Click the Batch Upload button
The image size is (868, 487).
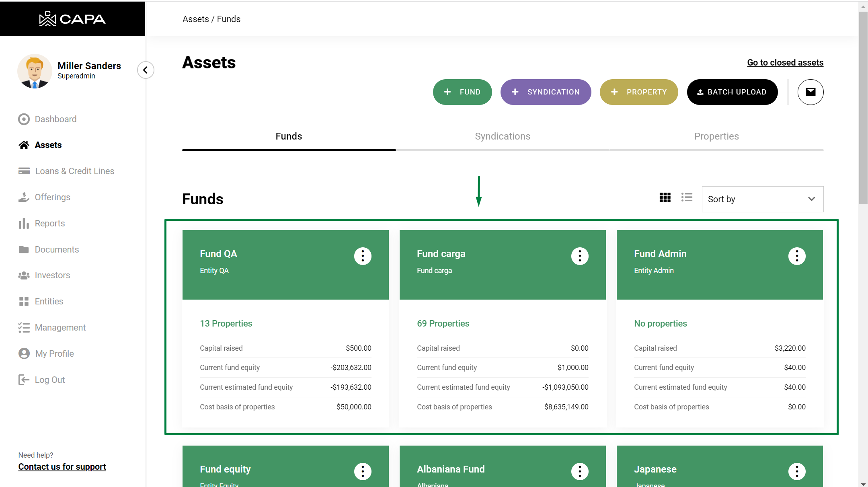pyautogui.click(x=732, y=92)
